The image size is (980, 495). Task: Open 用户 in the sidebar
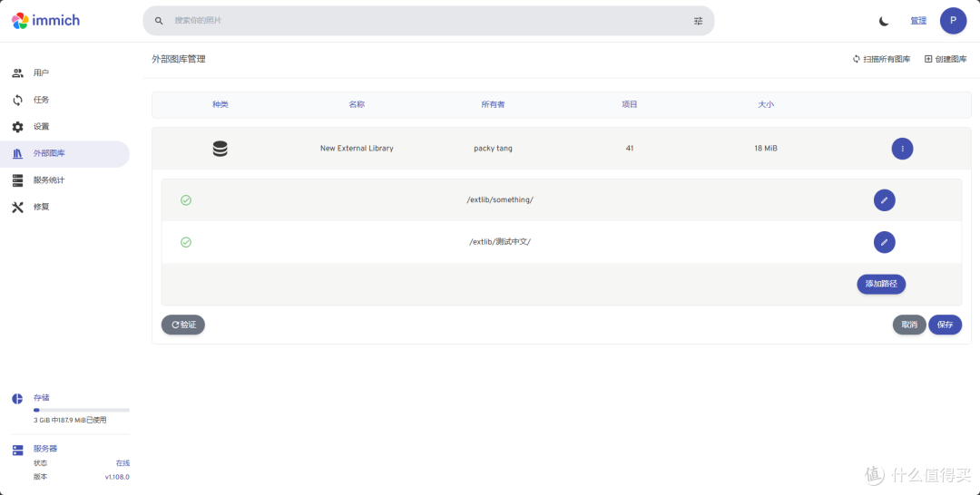click(41, 73)
